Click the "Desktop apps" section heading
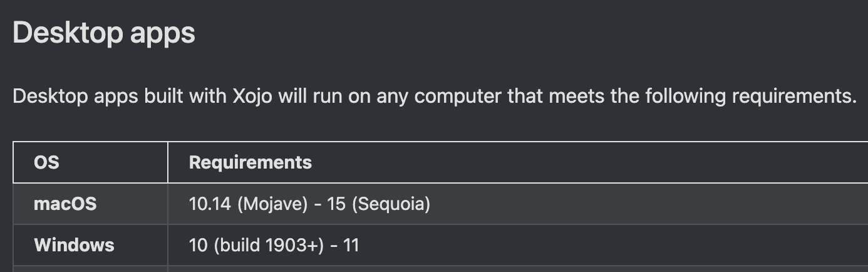 [x=104, y=33]
